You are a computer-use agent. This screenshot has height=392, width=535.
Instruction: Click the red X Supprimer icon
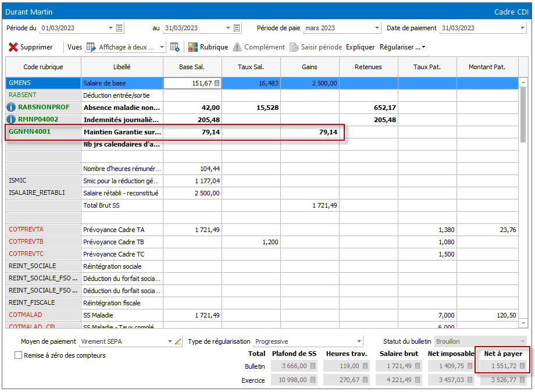tap(13, 47)
